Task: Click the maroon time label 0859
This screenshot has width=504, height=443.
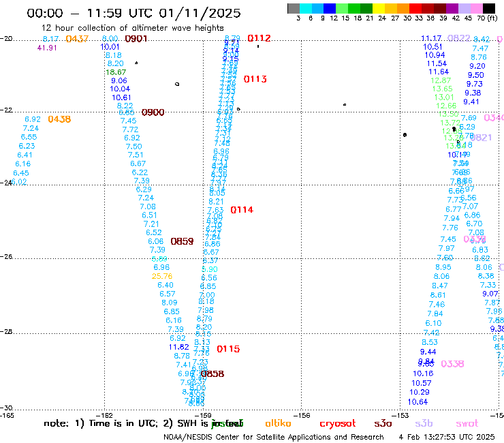Action: pos(182,241)
